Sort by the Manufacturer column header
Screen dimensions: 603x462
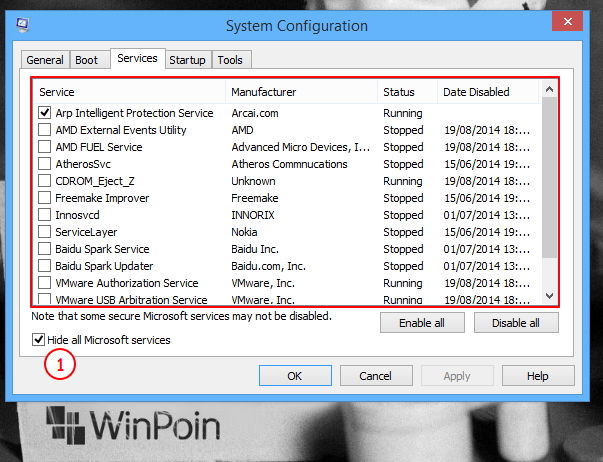302,92
